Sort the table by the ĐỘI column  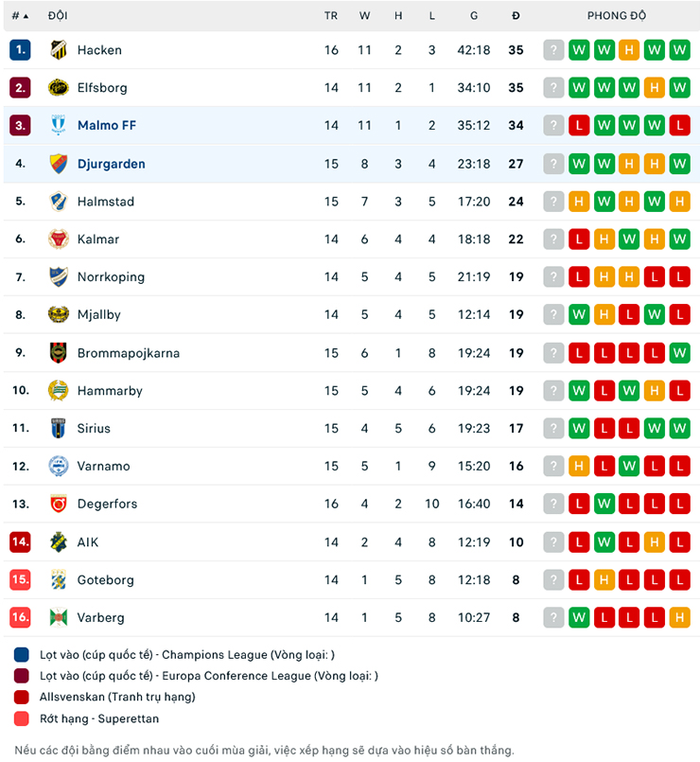[57, 15]
